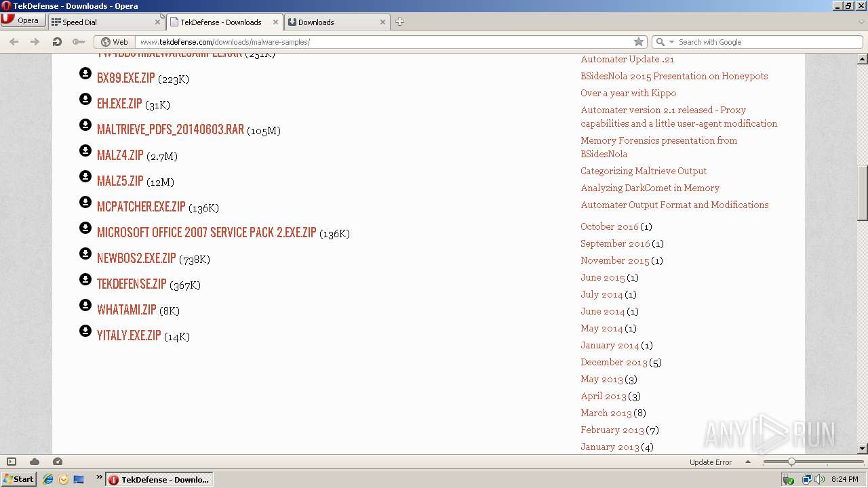
Task: Download EH.EXE.ZIP link
Action: coord(119,104)
